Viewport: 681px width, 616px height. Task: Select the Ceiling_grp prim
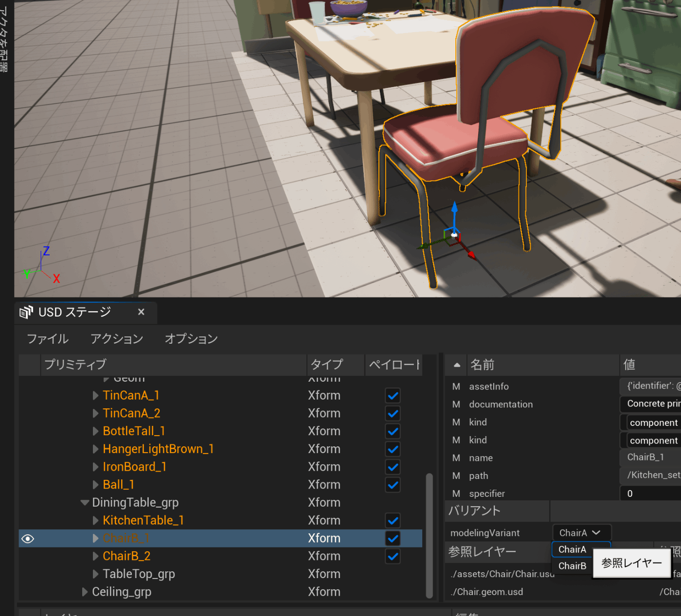click(x=122, y=592)
